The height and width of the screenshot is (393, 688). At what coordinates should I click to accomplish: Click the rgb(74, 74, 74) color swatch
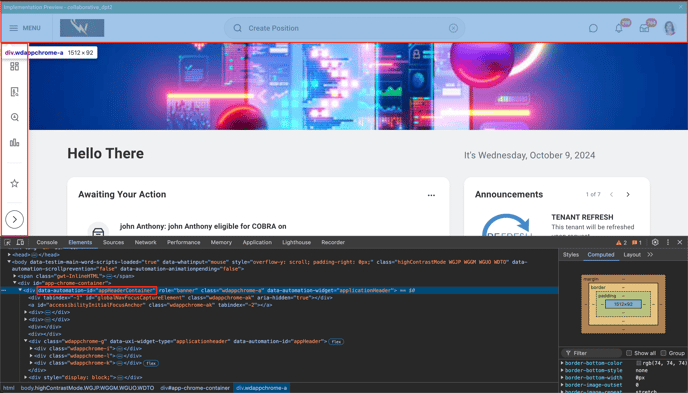[638, 363]
